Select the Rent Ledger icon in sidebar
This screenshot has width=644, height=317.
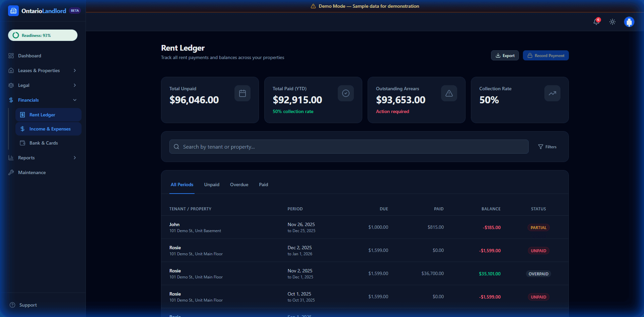pos(22,114)
